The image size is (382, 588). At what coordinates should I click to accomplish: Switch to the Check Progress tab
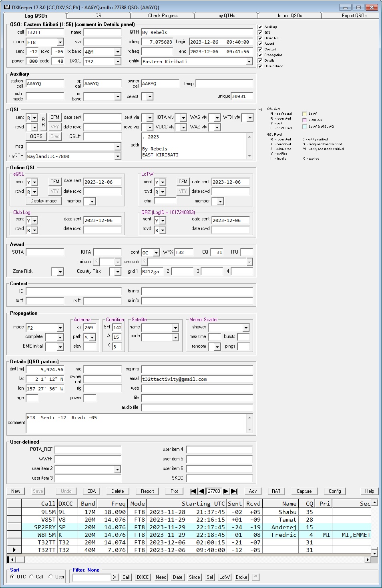point(163,16)
